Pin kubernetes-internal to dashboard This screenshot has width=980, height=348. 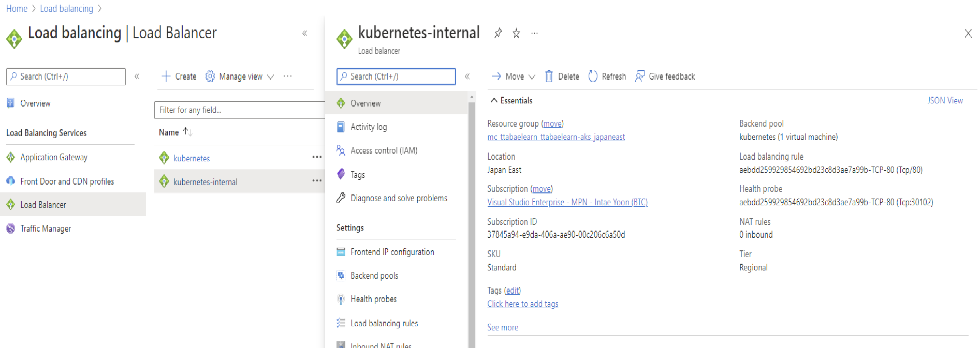point(498,33)
